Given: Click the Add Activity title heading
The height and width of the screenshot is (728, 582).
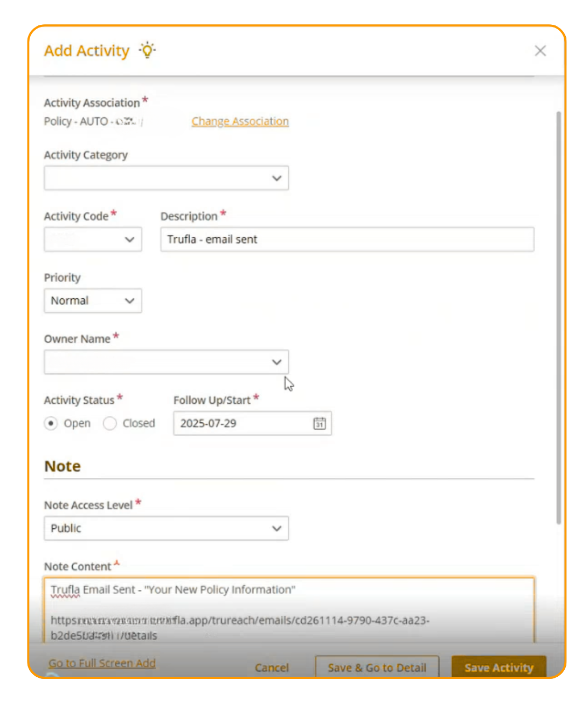Looking at the screenshot, I should (87, 51).
